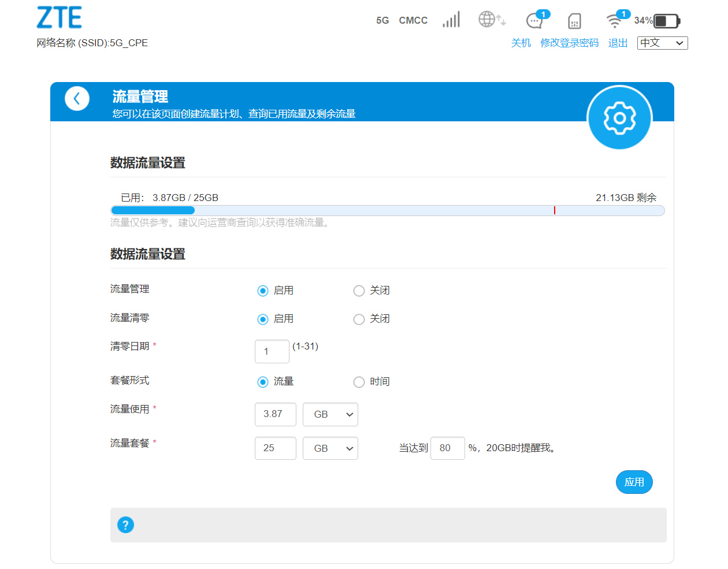Open the 修改登录密码 link

pyautogui.click(x=569, y=43)
